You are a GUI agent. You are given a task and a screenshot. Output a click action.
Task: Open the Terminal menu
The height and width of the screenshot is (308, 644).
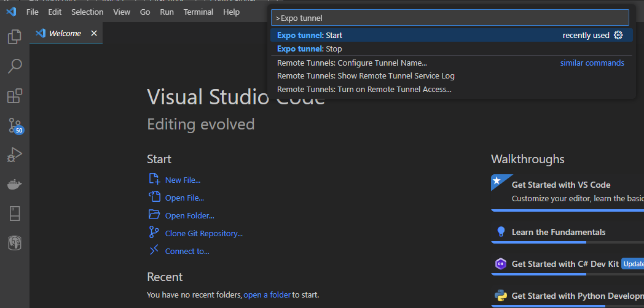point(198,12)
